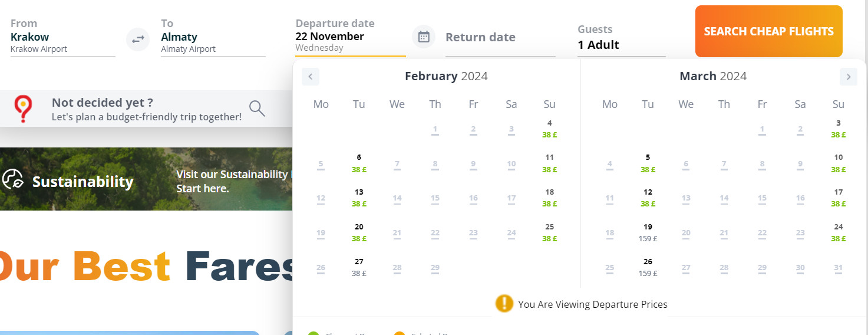Click the yellow exclamation info icon

(504, 304)
